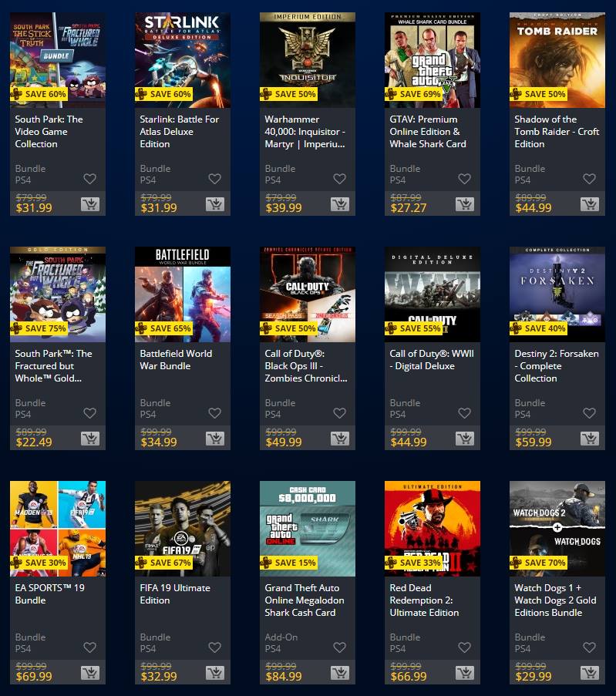Image resolution: width=616 pixels, height=696 pixels.
Task: Add South Park Video Game Collection to cart
Action: point(90,204)
